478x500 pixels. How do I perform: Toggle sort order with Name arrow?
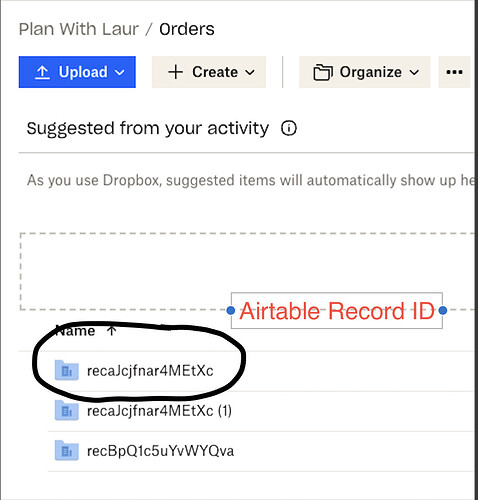click(x=112, y=330)
